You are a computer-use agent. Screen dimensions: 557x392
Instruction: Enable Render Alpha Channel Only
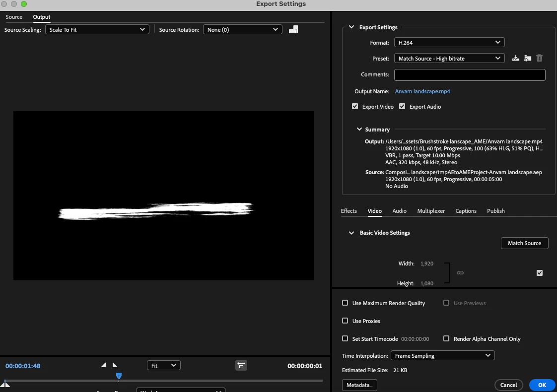[x=446, y=339]
